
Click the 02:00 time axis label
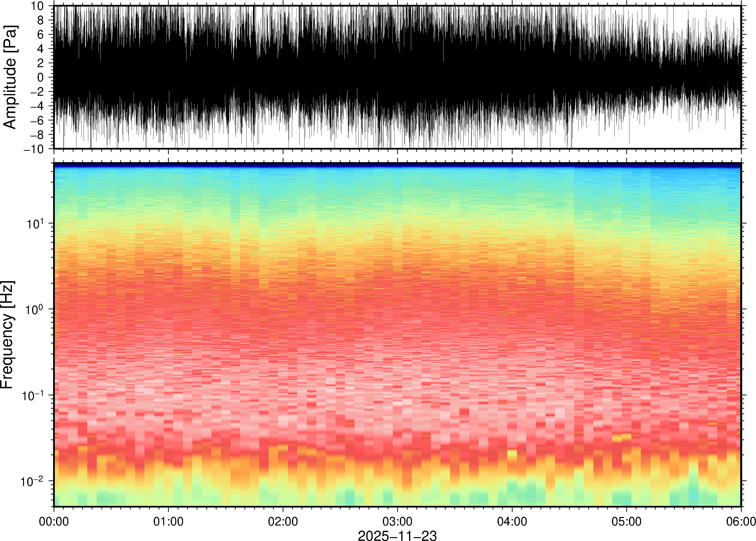283,521
